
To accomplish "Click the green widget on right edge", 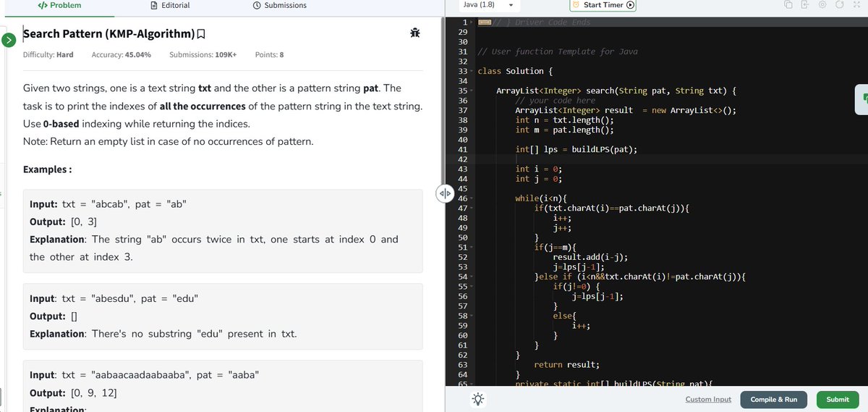I will [861, 99].
